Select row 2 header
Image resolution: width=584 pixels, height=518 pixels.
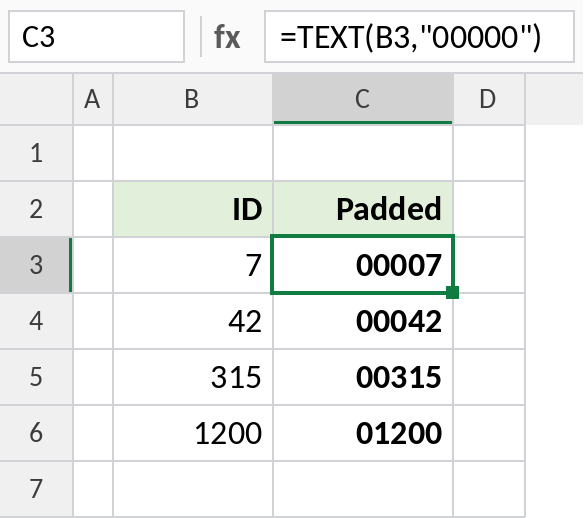tap(36, 209)
